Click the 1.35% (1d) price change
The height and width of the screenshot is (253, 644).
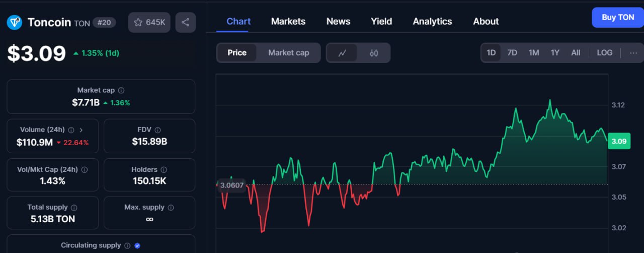(x=96, y=53)
